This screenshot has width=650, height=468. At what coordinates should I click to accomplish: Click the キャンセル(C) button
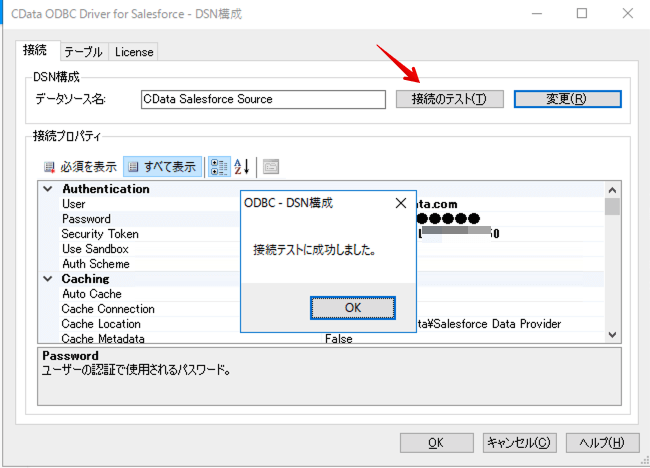519,443
